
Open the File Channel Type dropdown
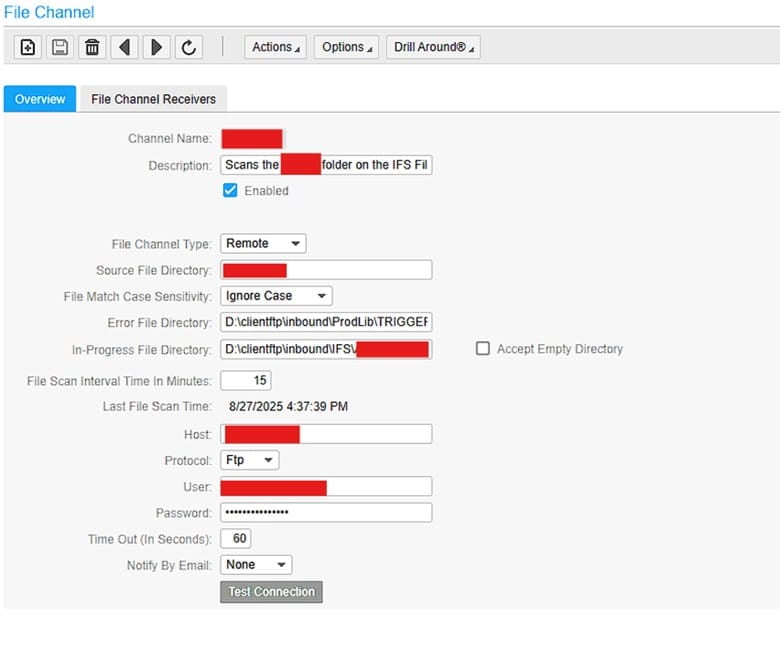263,243
